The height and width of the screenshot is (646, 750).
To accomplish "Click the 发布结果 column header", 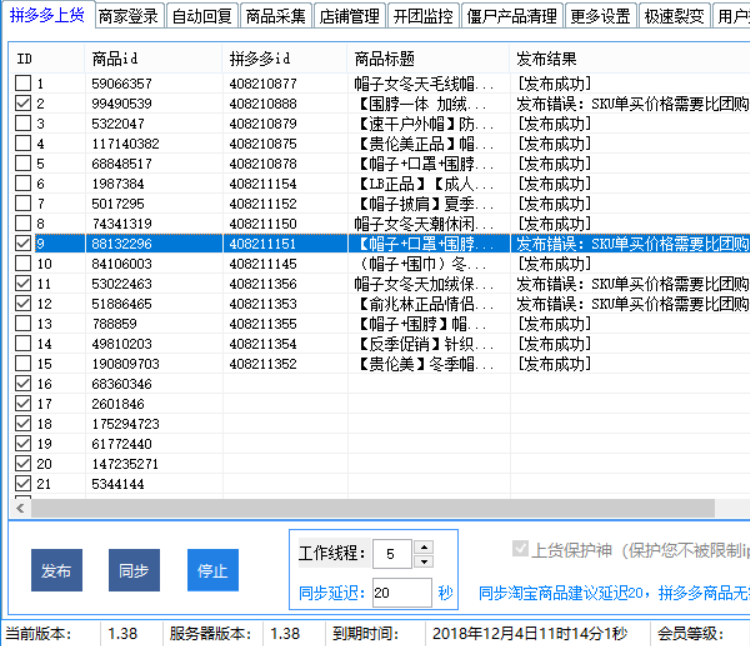I will [x=629, y=59].
